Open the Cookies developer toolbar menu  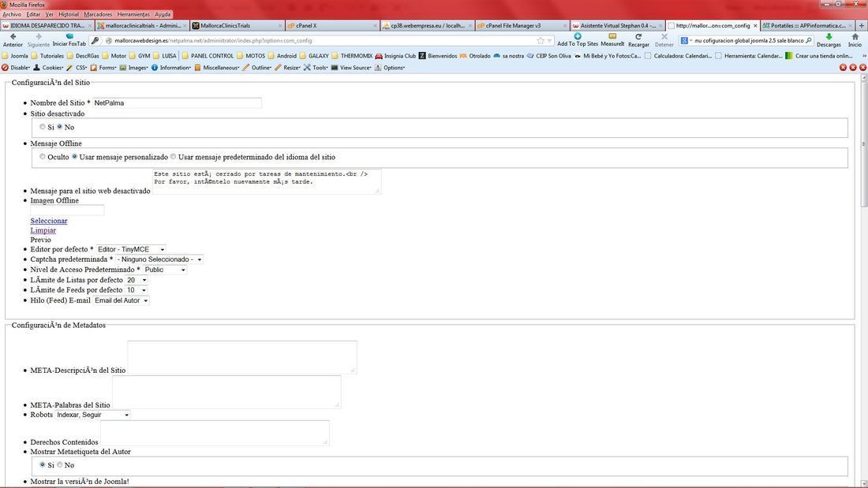[x=49, y=68]
